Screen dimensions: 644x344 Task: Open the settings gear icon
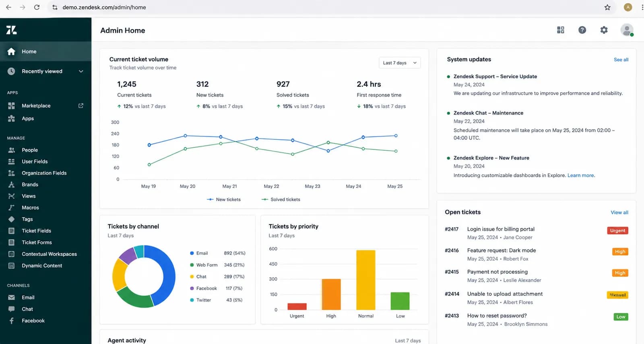[x=604, y=30]
